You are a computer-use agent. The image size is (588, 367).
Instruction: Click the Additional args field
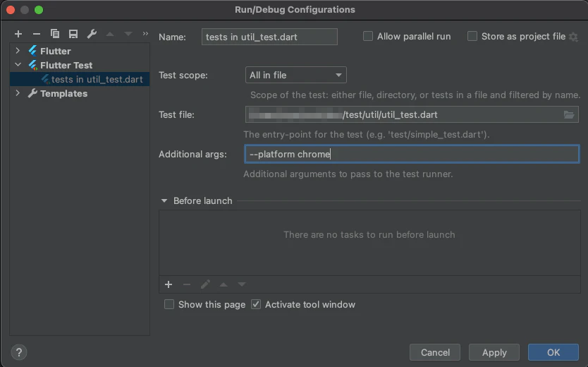(x=412, y=154)
